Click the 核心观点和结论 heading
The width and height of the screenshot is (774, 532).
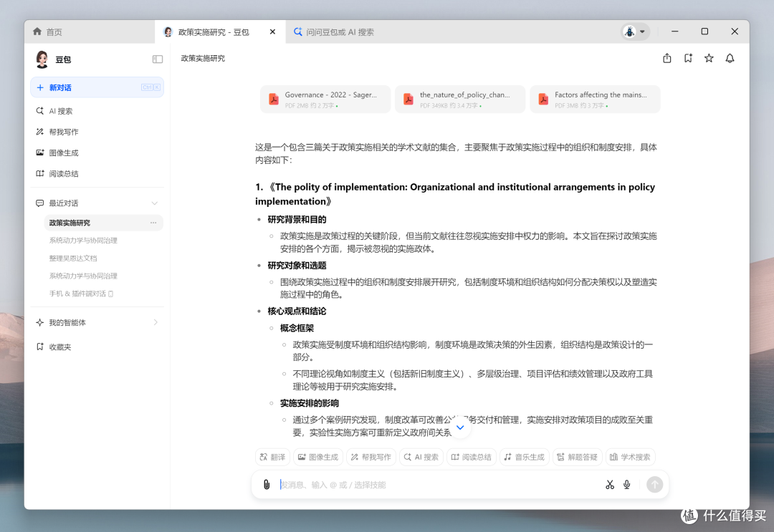tap(297, 311)
